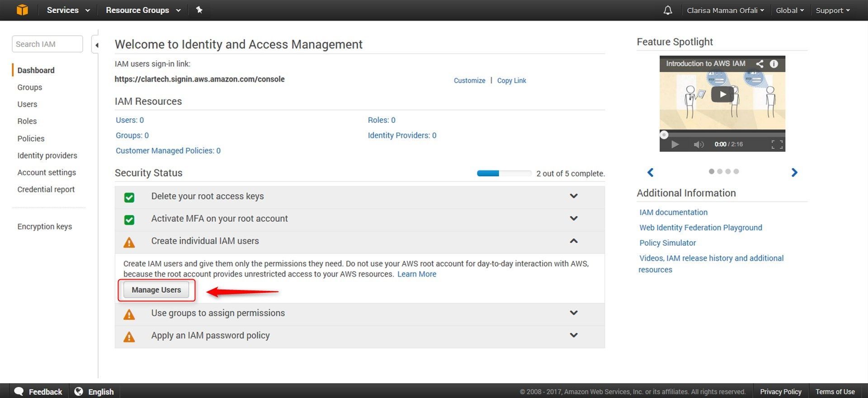
Task: Click green check beside Delete your root access keys
Action: [129, 197]
